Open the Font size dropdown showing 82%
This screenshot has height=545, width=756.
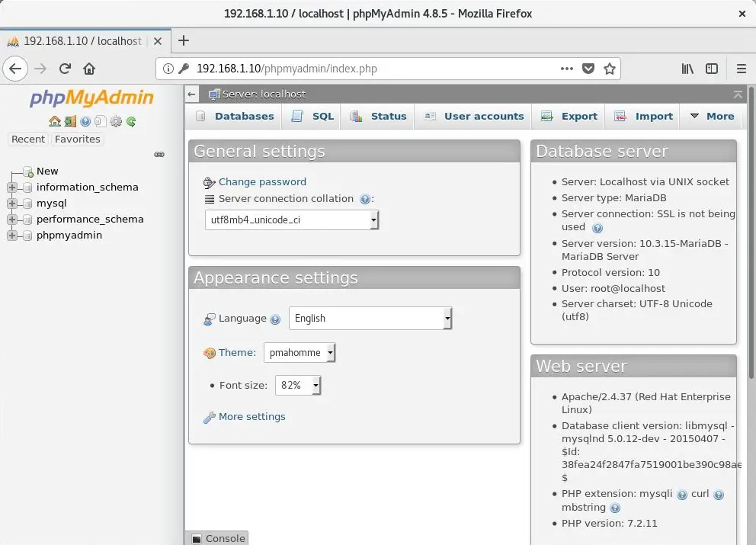(298, 386)
